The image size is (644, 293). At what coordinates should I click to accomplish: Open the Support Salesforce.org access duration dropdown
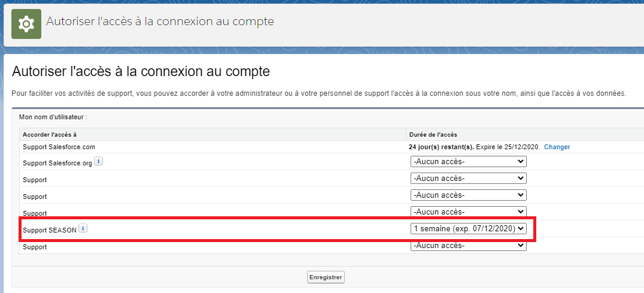click(468, 162)
